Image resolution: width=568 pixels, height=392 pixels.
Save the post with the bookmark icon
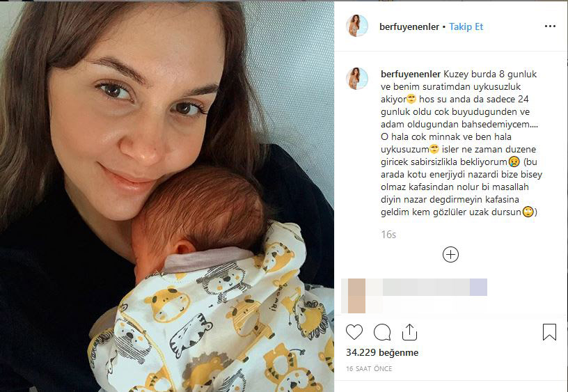[549, 332]
